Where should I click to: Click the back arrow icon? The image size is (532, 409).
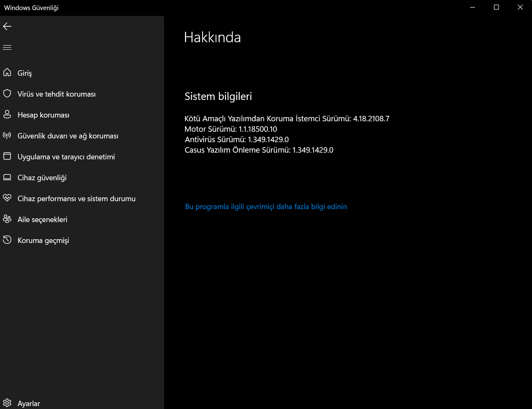pyautogui.click(x=7, y=26)
